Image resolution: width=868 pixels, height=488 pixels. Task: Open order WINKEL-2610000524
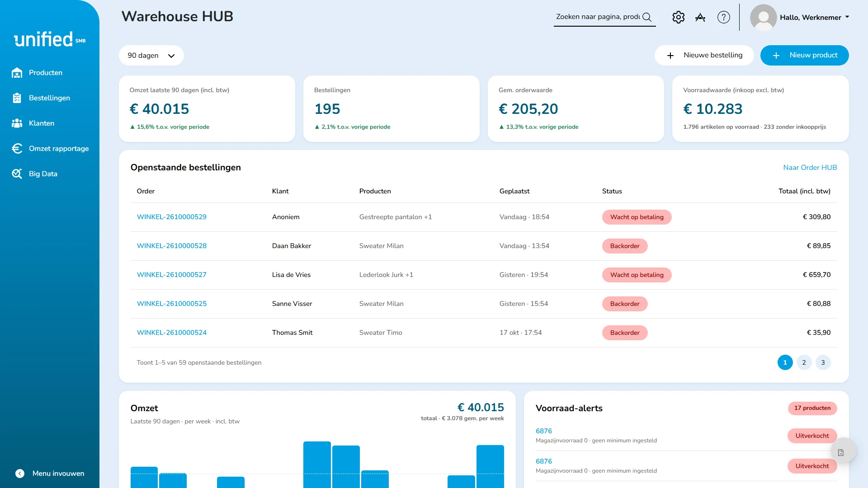pyautogui.click(x=171, y=333)
